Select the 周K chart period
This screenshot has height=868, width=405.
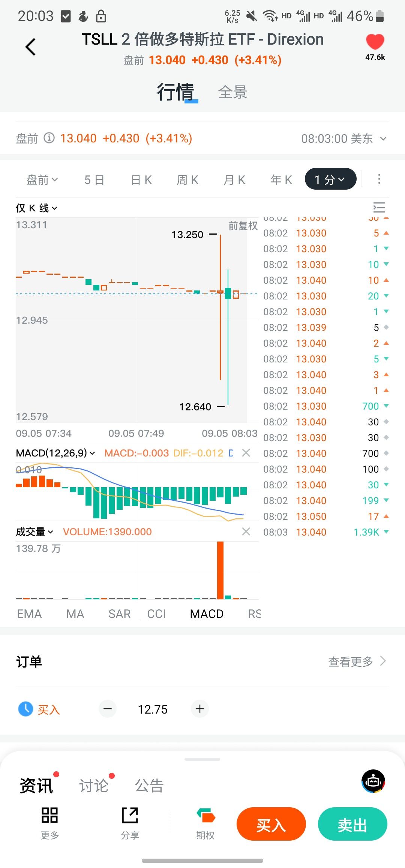[x=187, y=180]
